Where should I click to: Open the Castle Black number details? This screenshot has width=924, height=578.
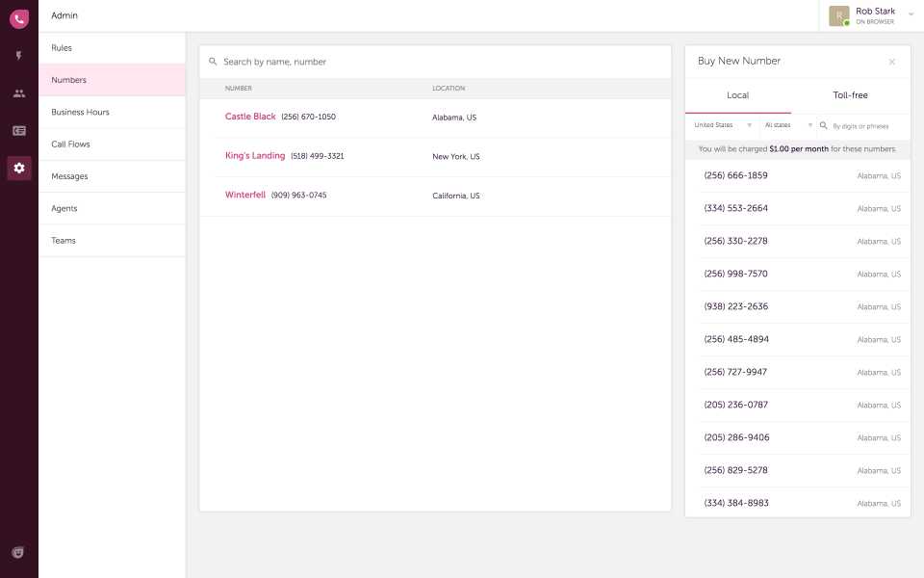(x=250, y=116)
